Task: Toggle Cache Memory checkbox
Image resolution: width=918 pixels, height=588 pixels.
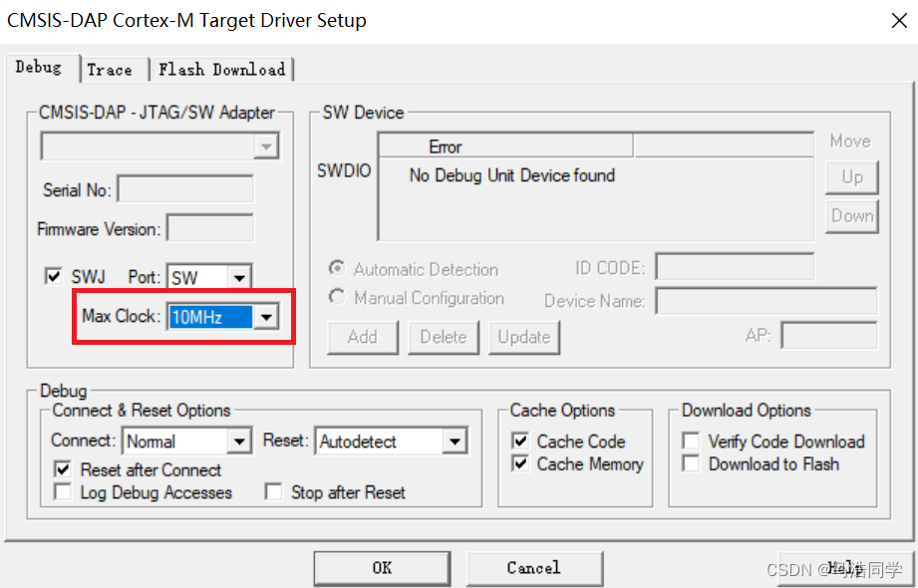Action: pyautogui.click(x=520, y=463)
